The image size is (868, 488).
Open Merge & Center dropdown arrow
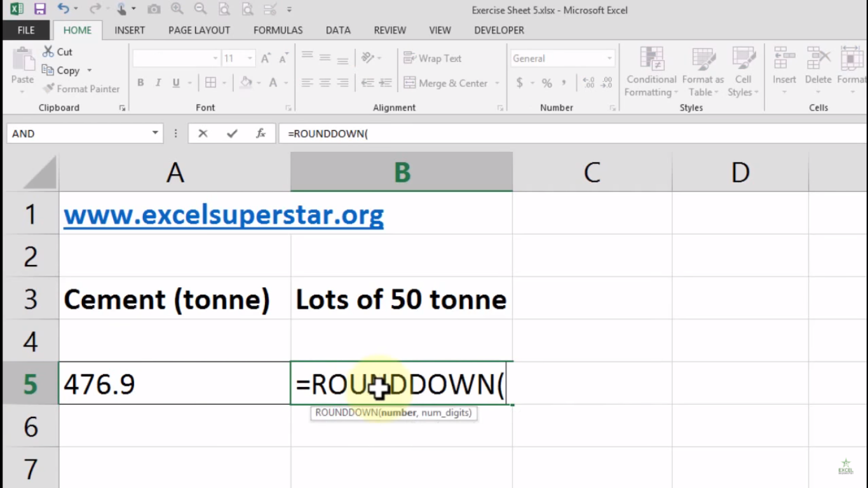(x=497, y=83)
